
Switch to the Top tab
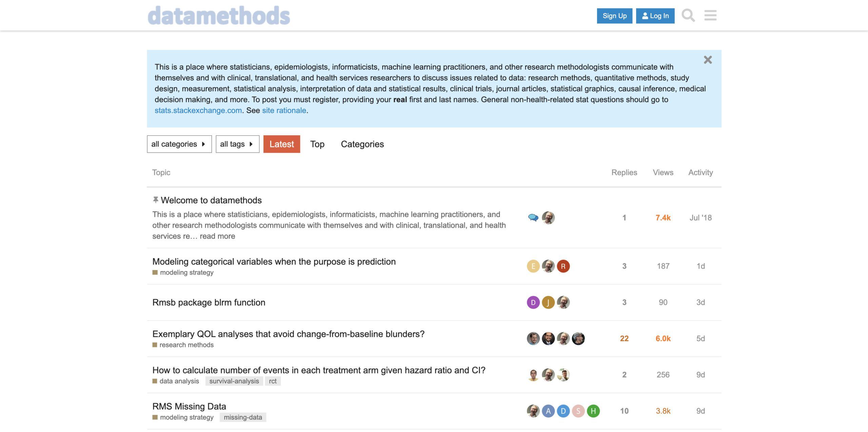click(x=317, y=144)
